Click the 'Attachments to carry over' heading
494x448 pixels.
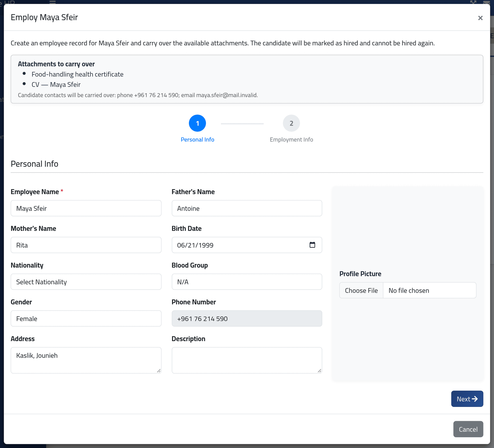click(x=56, y=64)
